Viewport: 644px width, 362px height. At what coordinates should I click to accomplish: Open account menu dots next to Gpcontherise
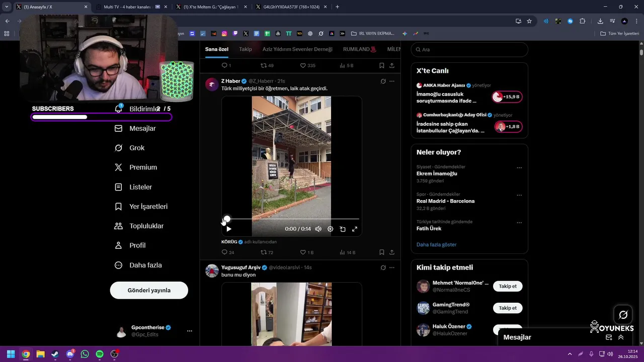[x=190, y=331]
